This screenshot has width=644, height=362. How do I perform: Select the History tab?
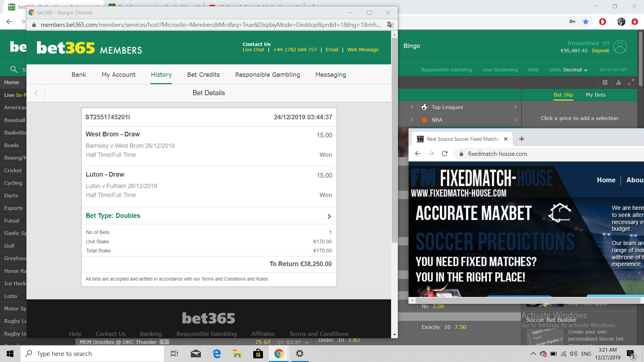[161, 75]
